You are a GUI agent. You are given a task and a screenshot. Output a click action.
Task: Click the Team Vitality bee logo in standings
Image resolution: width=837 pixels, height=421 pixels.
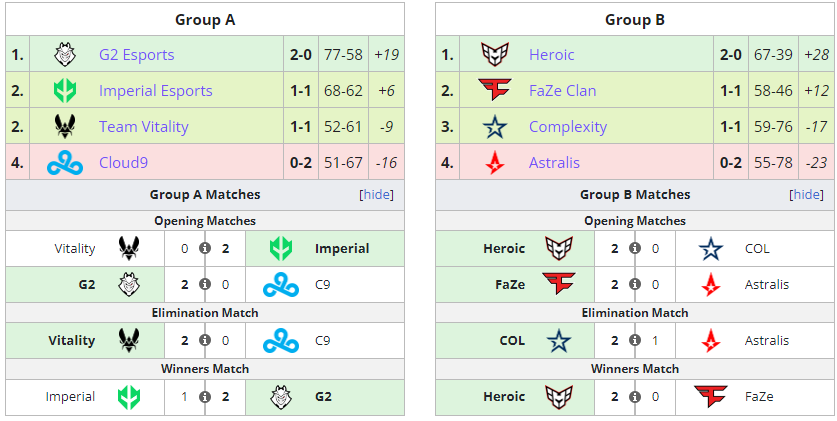point(64,127)
